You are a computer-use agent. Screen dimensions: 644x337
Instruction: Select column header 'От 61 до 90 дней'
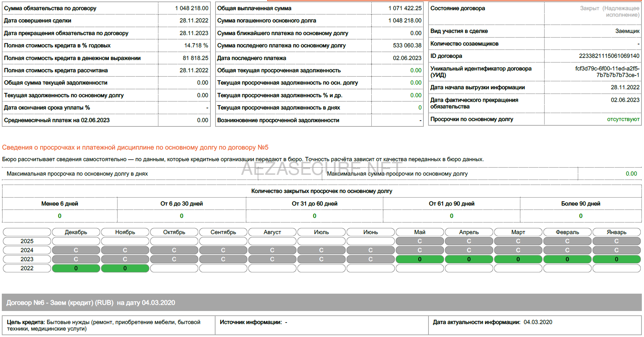click(x=452, y=204)
